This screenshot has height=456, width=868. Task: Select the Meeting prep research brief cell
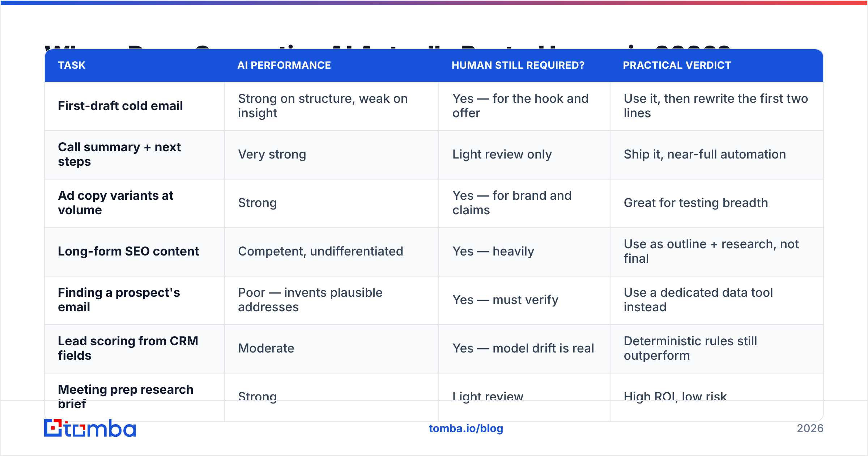135,397
